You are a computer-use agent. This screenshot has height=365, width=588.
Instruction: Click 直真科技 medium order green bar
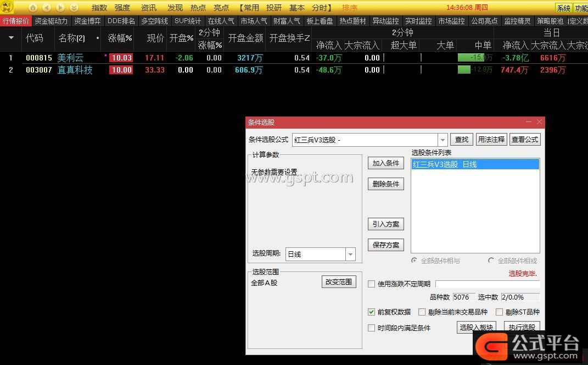coord(464,69)
